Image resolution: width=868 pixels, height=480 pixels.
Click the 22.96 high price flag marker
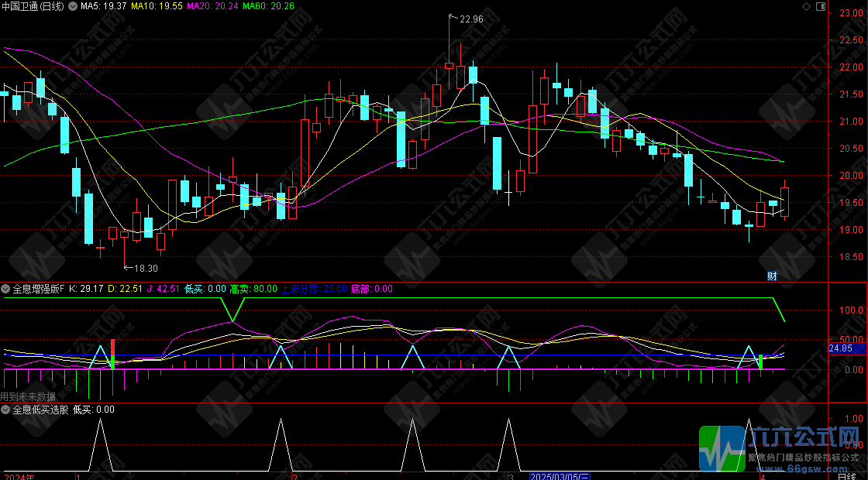[x=470, y=19]
